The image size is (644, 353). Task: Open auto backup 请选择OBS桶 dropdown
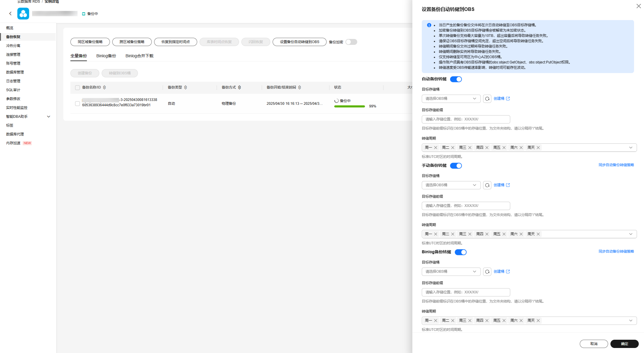[451, 99]
